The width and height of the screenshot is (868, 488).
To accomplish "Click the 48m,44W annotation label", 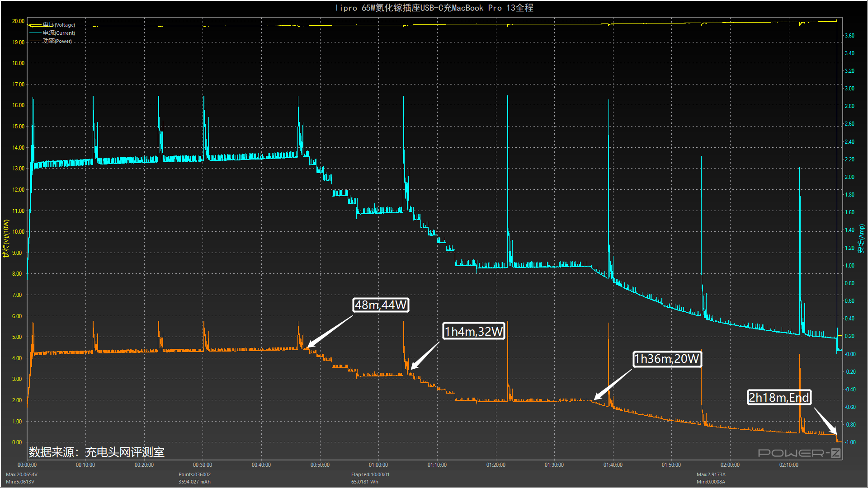I will [x=381, y=305].
